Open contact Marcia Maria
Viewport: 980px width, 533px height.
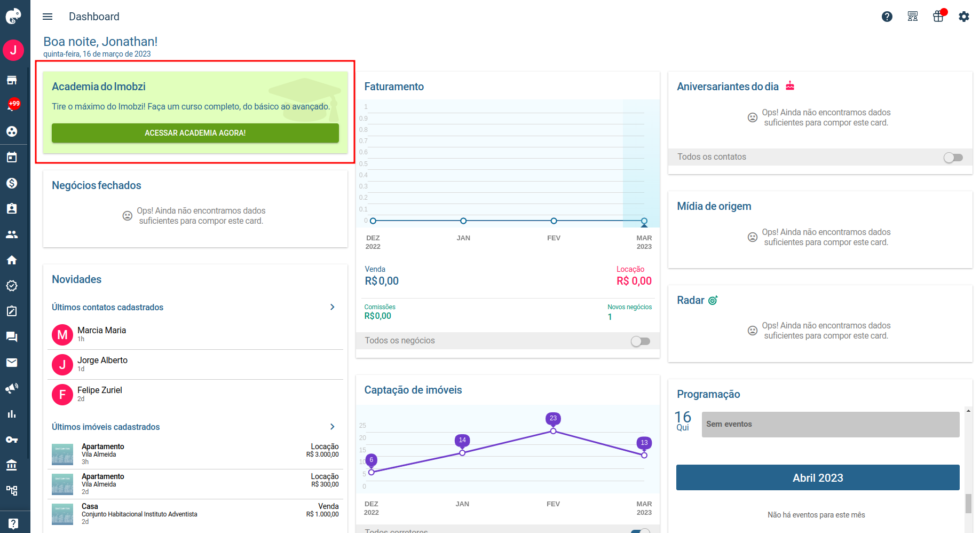coord(195,335)
